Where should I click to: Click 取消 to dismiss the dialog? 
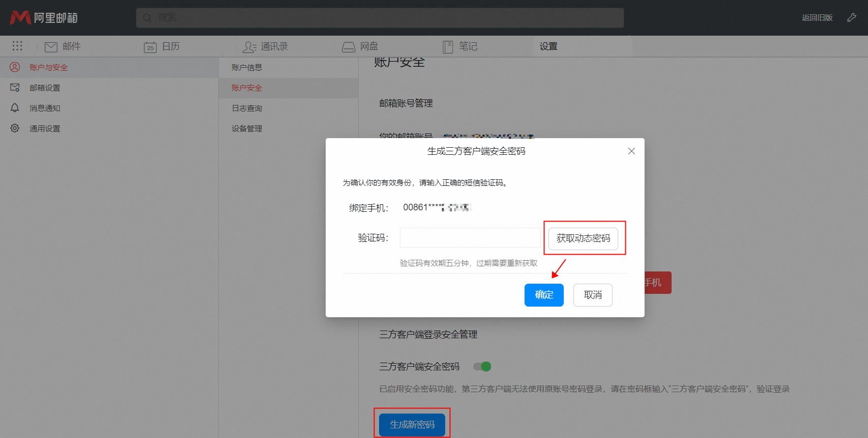593,295
